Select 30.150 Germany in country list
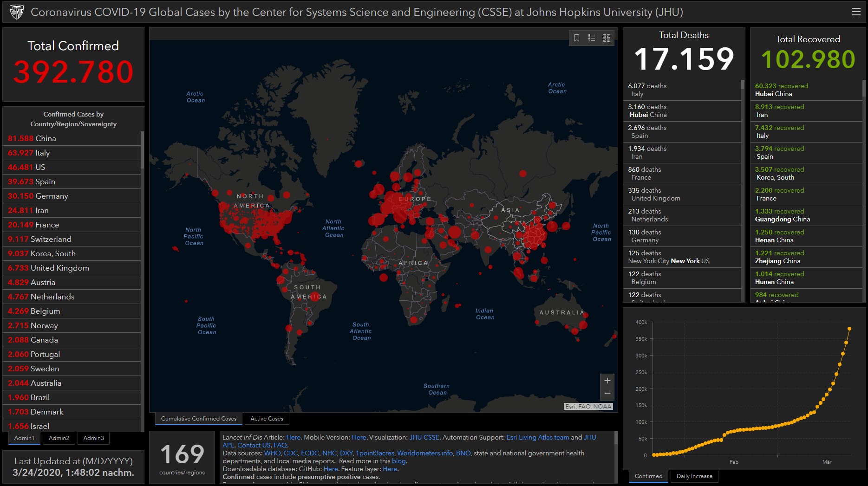 click(72, 196)
